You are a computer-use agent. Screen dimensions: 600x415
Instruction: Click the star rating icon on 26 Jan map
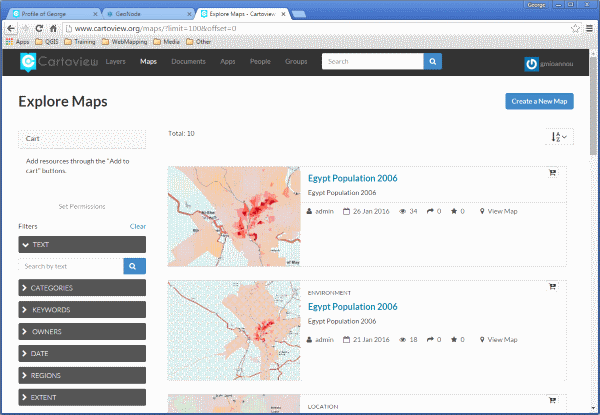point(454,211)
